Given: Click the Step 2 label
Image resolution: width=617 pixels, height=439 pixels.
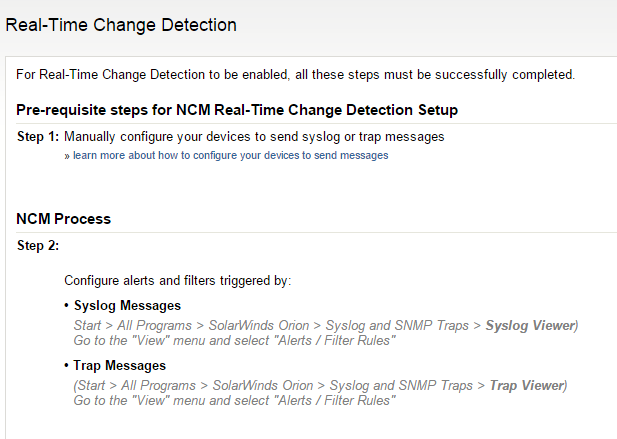Looking at the screenshot, I should [38, 246].
